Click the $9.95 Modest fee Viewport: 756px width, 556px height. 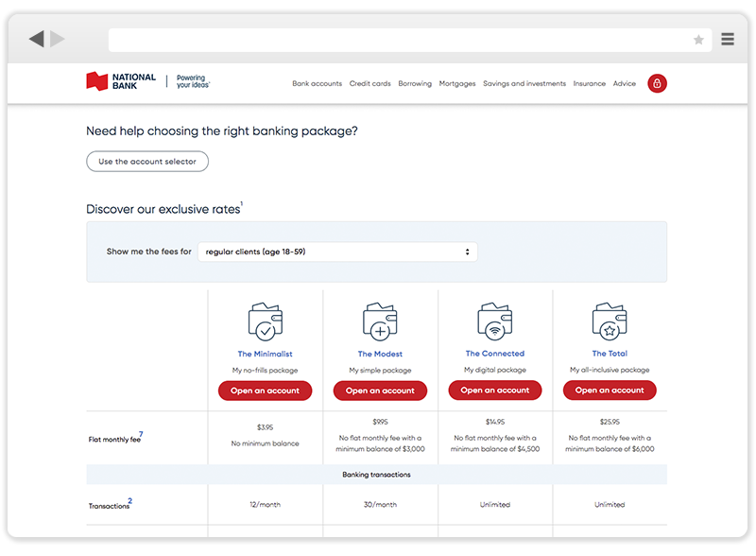[x=380, y=422]
